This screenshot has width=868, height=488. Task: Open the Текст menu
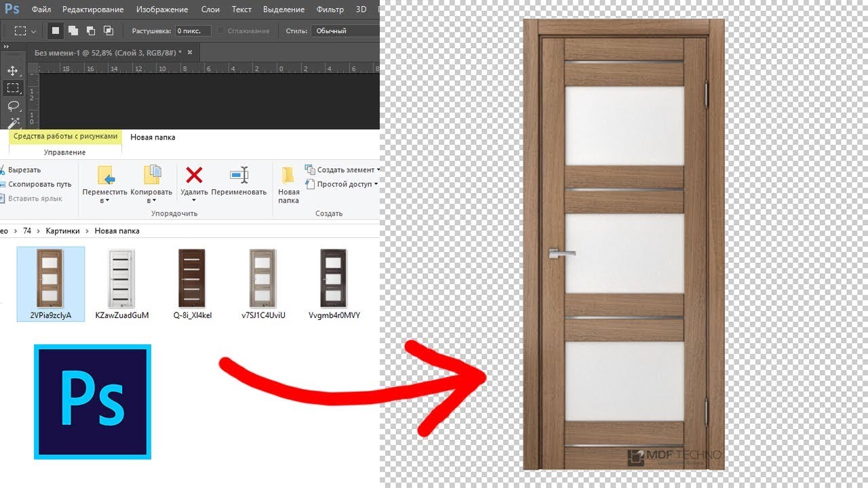tap(241, 9)
